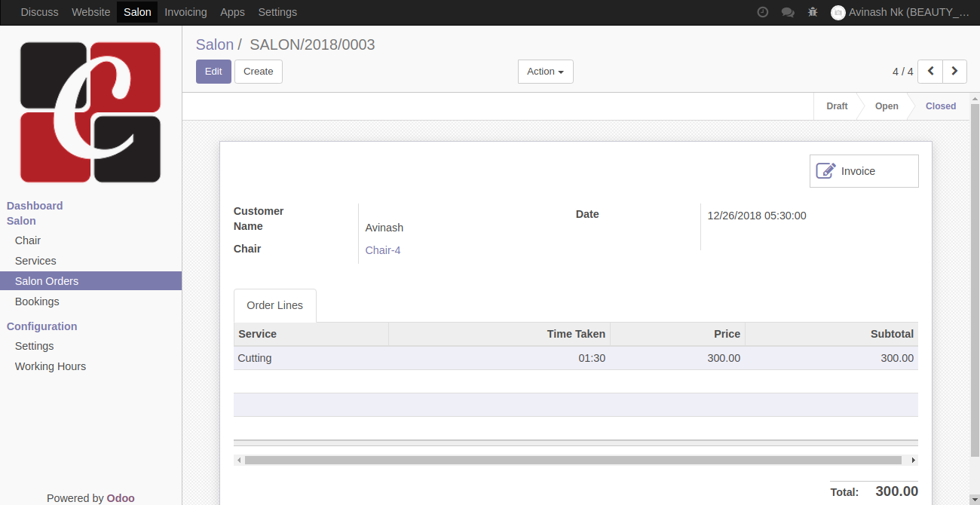
Task: Sort by the Service column header
Action: (311, 334)
